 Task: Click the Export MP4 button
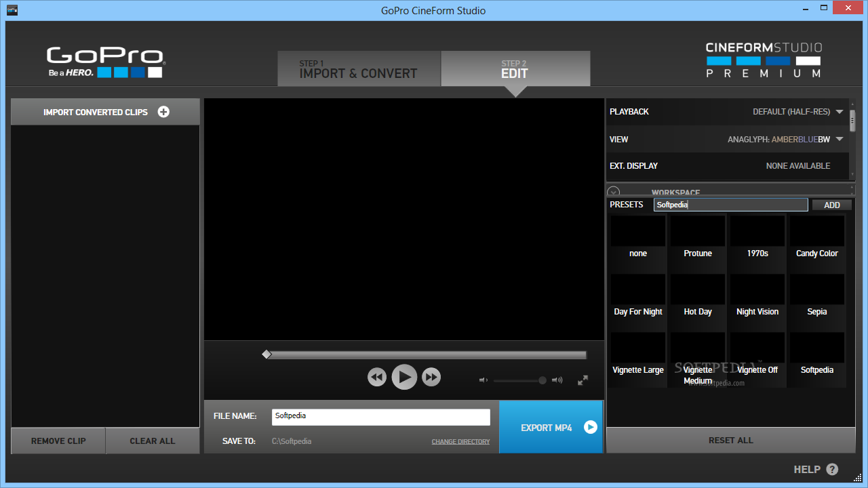(x=551, y=427)
